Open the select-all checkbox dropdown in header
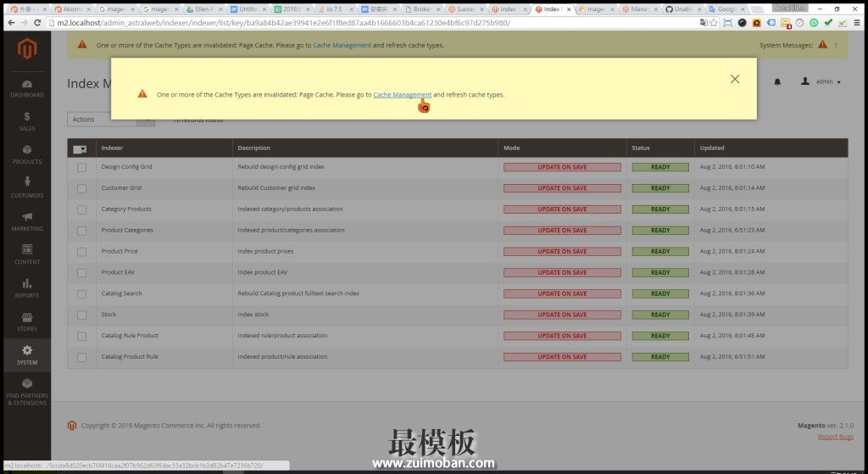The width and height of the screenshot is (868, 474). pos(81,148)
